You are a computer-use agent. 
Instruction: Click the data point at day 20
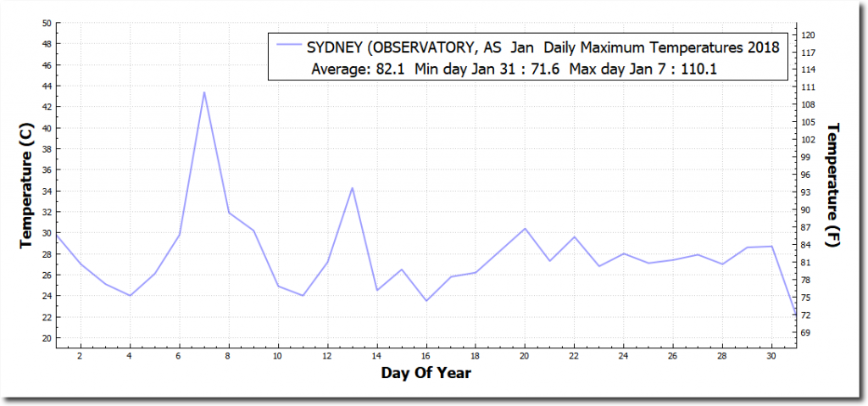525,229
